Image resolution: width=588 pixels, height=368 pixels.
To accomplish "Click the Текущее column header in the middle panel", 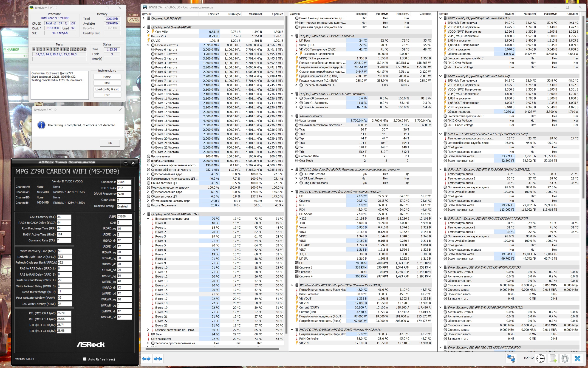I will click(x=361, y=14).
